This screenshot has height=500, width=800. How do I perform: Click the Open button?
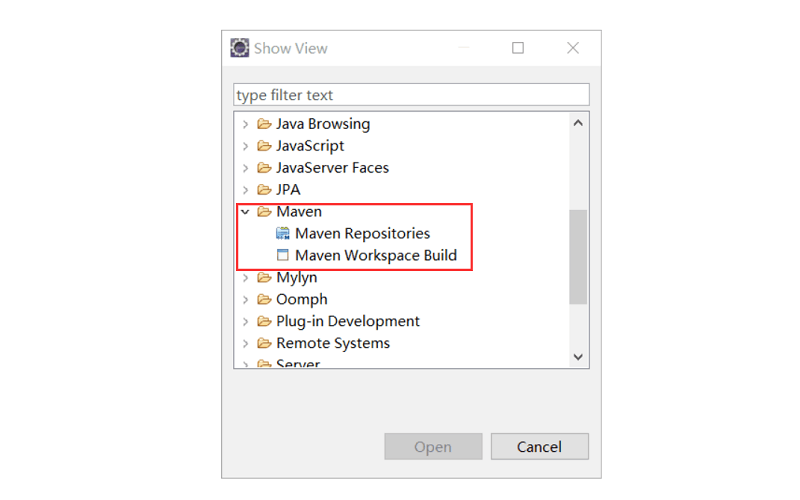click(x=433, y=447)
